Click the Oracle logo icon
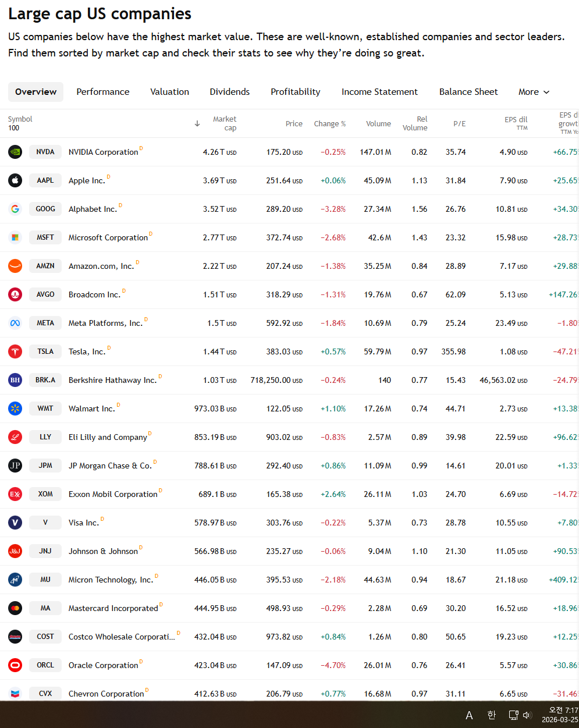 point(15,665)
